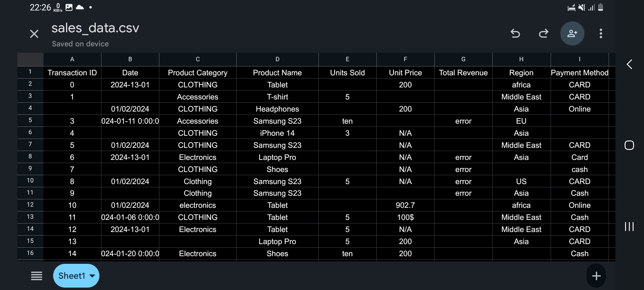Select the cell containing 100$
Screen dimensions: 644x290
[x=405, y=217]
